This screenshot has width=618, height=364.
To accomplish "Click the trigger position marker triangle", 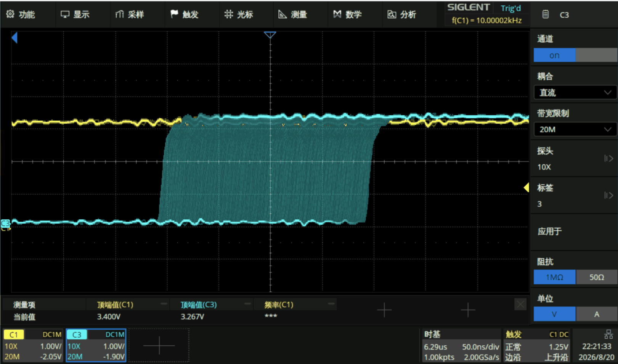I will click(x=270, y=35).
